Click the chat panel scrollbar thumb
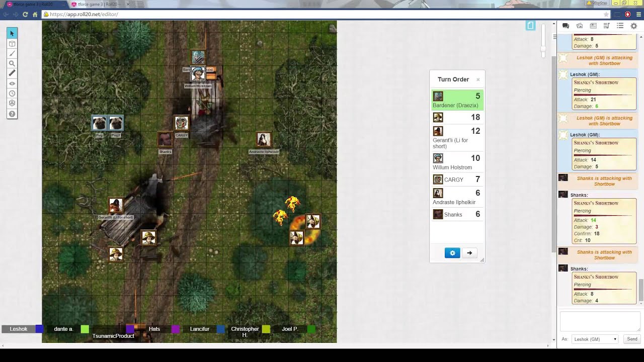The height and width of the screenshot is (362, 644). click(641, 290)
